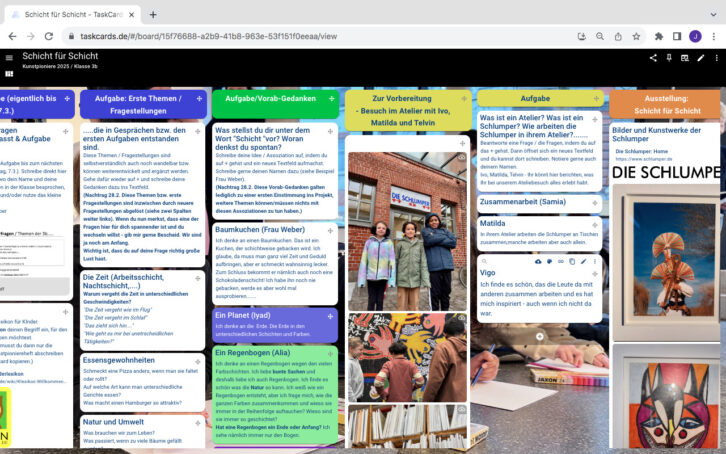Open the Chrome extensions puzzle icon

coord(659,36)
